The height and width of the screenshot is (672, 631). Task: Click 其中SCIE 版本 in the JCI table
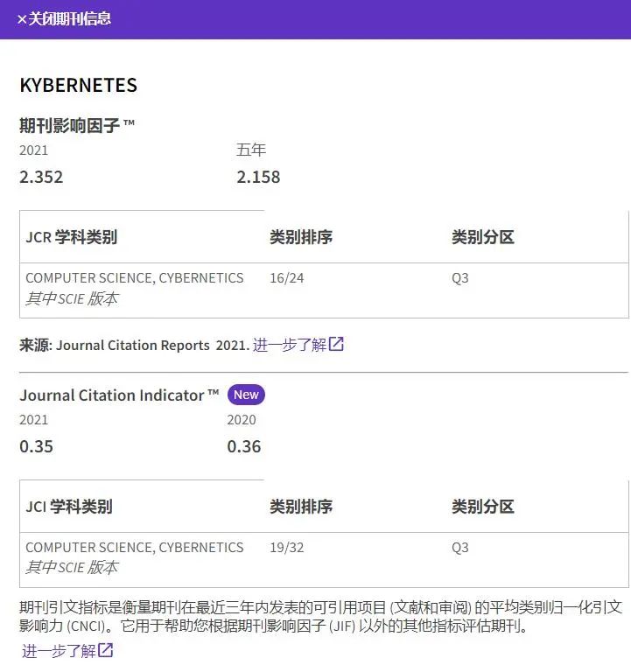72,567
